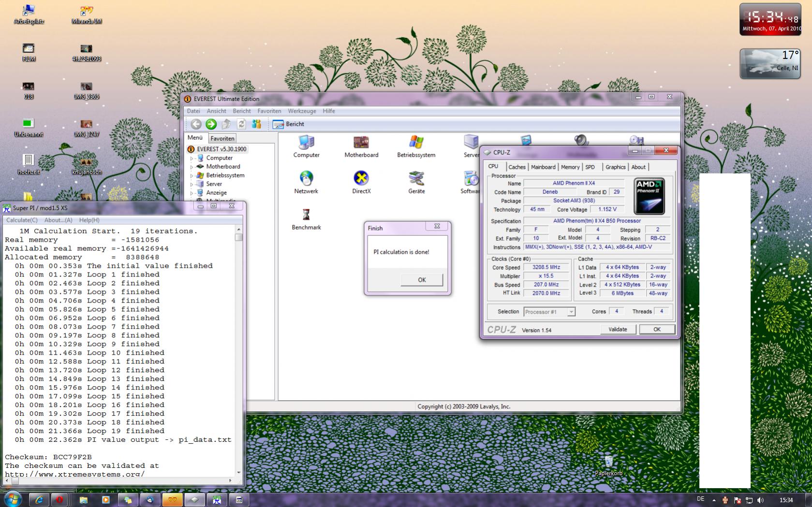Select EVEREST v5.30.1900 root tree item
812x507 pixels.
[x=217, y=149]
